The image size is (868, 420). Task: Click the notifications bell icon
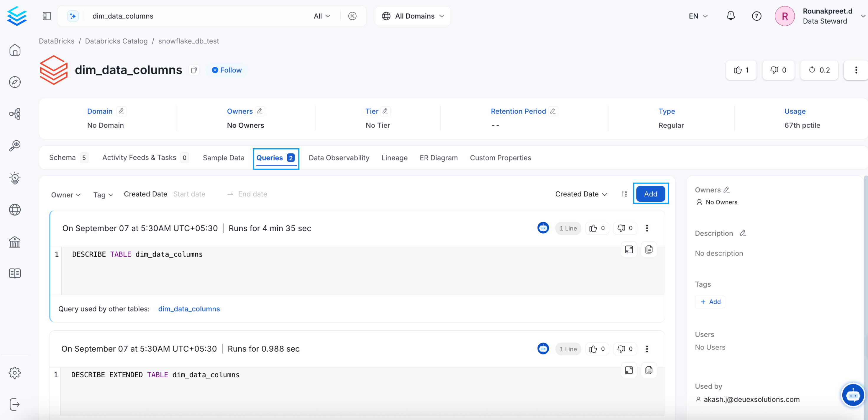pos(730,16)
